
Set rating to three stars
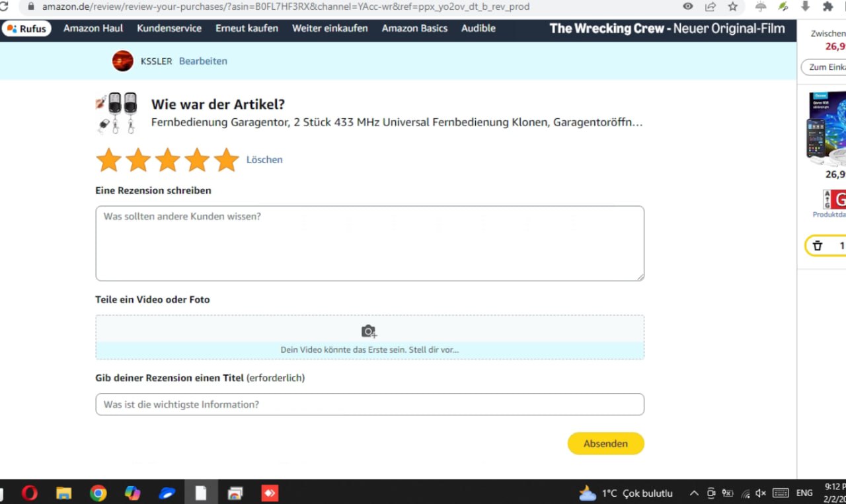click(x=167, y=160)
